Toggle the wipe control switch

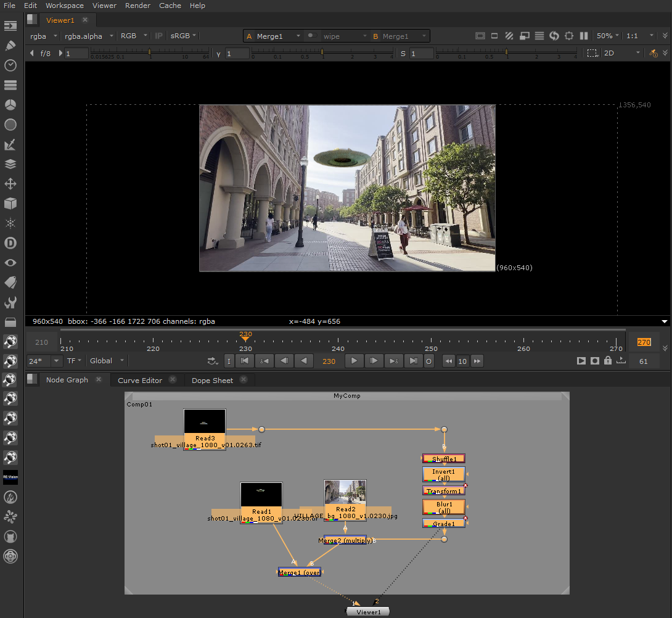pyautogui.click(x=313, y=36)
